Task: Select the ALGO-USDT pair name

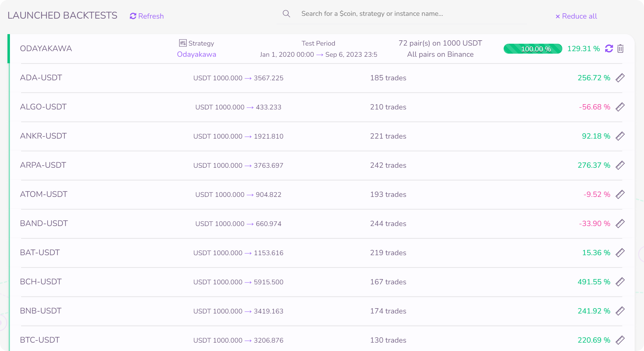Action: [43, 107]
